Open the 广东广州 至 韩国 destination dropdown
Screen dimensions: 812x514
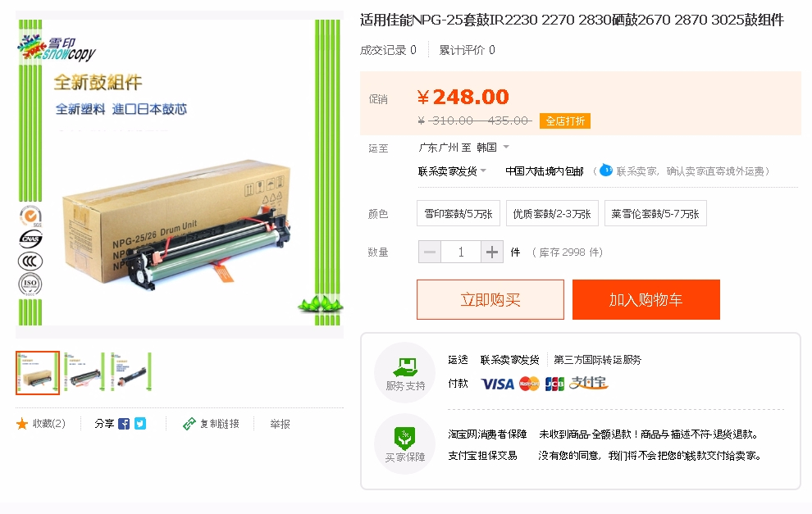coord(464,148)
